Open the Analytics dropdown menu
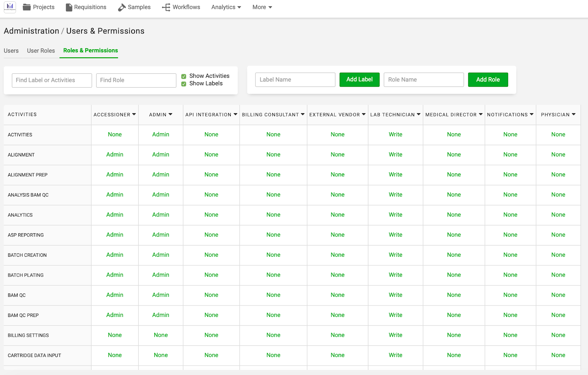The width and height of the screenshot is (588, 375). click(226, 7)
